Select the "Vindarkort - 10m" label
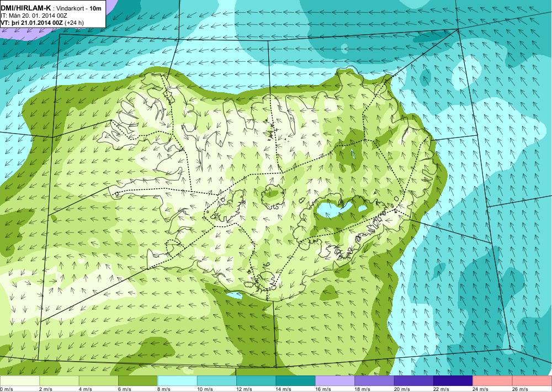 point(79,8)
